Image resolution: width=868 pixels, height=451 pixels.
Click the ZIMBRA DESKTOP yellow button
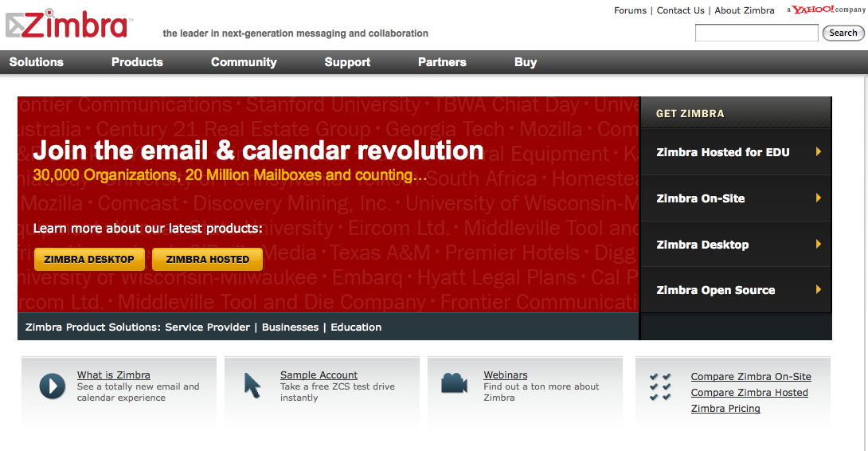click(89, 259)
